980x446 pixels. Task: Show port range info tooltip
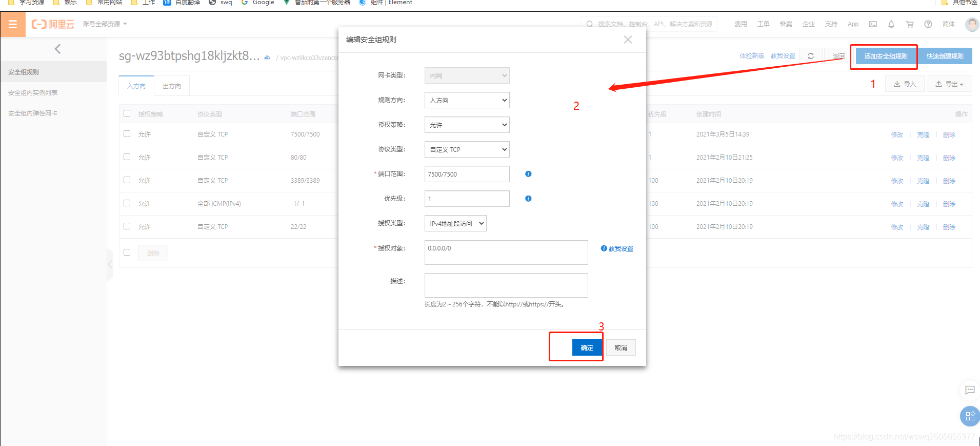[x=528, y=174]
